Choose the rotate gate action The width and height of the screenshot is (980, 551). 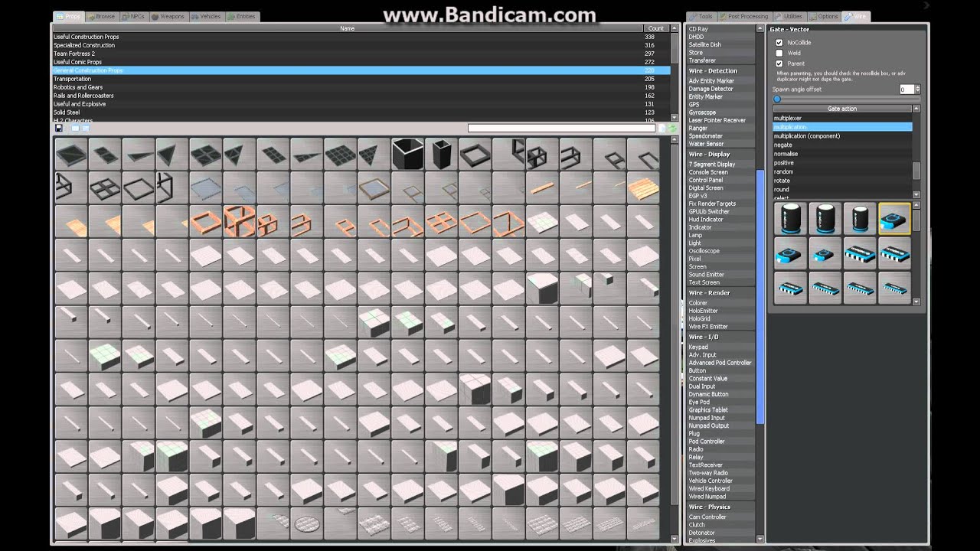[x=842, y=181]
